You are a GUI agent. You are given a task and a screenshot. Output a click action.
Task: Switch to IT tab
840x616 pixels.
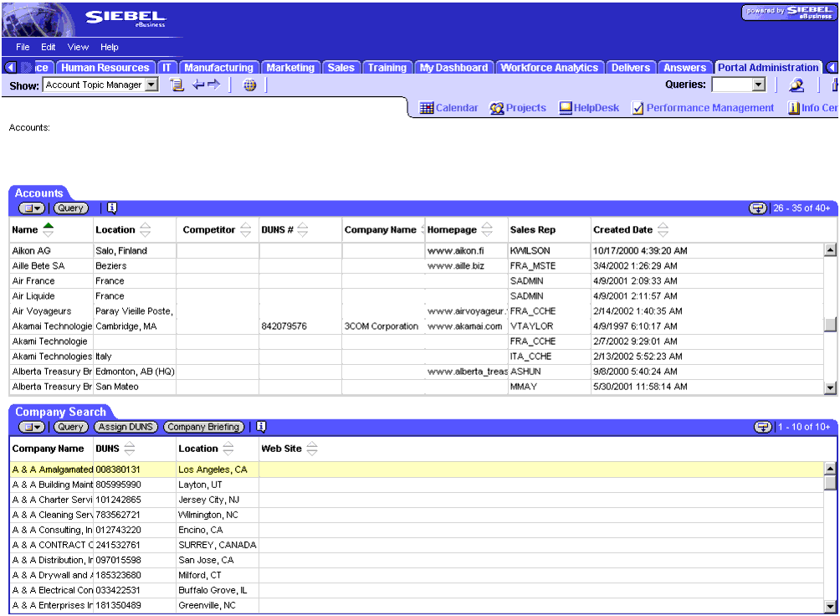(x=166, y=68)
